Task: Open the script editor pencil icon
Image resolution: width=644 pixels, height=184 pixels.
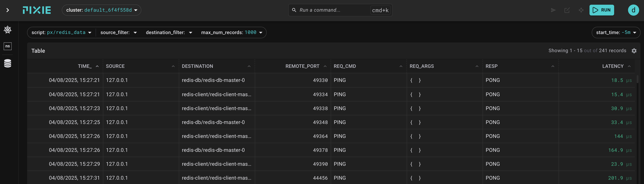Action: coord(567,10)
